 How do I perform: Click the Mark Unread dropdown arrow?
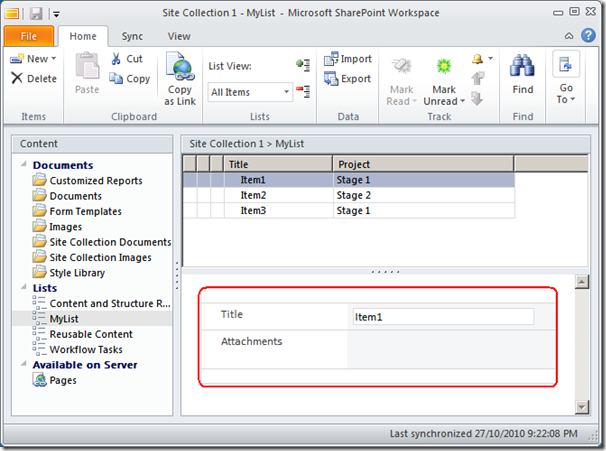pos(462,101)
